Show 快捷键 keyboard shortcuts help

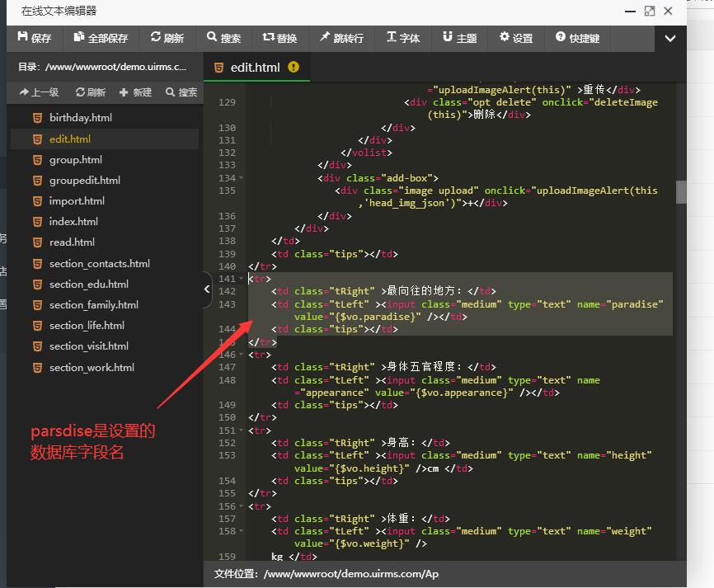(x=577, y=38)
